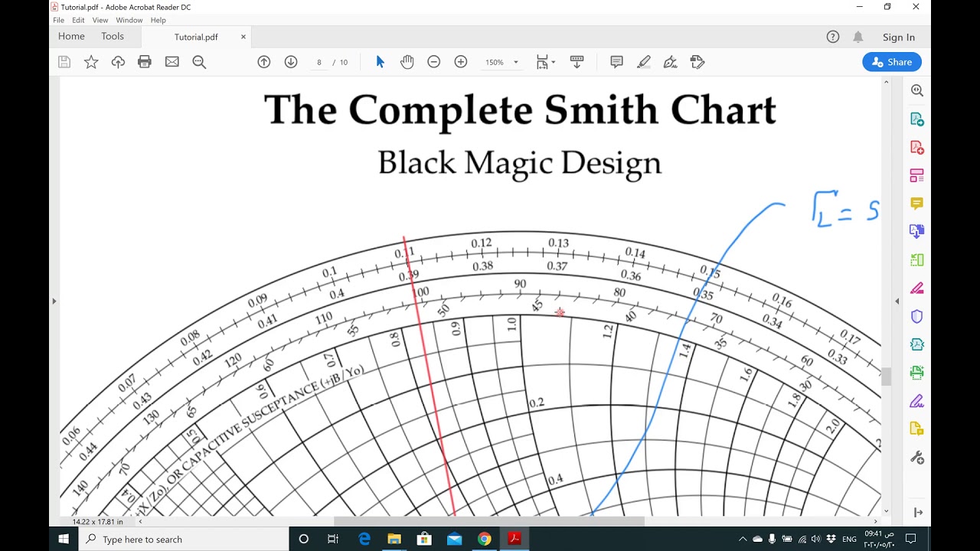980x551 pixels.
Task: Open notifications bell
Action: click(x=858, y=37)
